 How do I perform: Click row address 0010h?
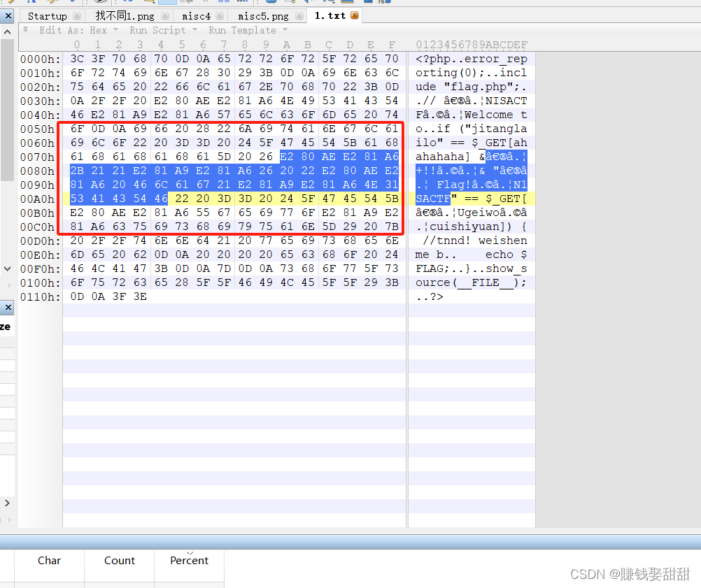pos(41,73)
